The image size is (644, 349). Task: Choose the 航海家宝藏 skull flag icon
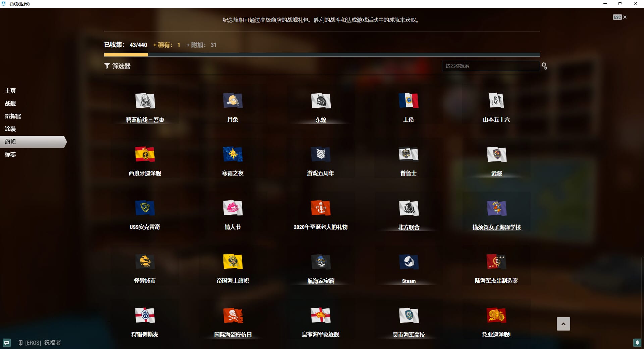321,262
